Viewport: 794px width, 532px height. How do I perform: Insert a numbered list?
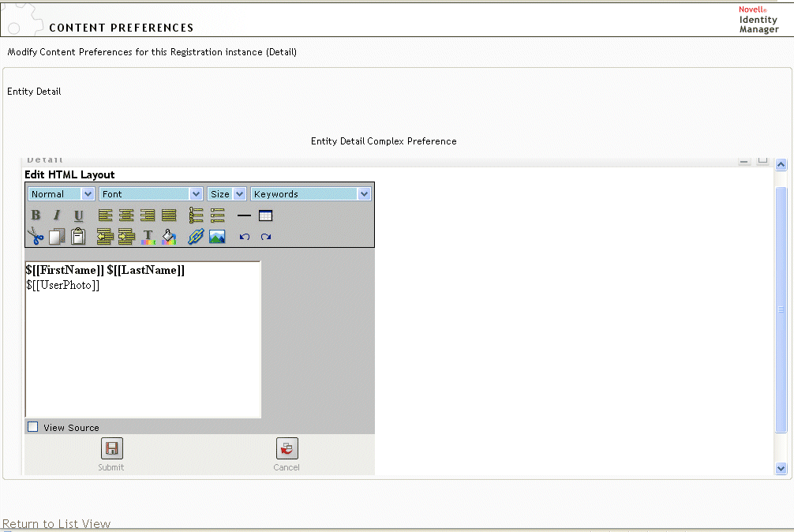pyautogui.click(x=196, y=215)
